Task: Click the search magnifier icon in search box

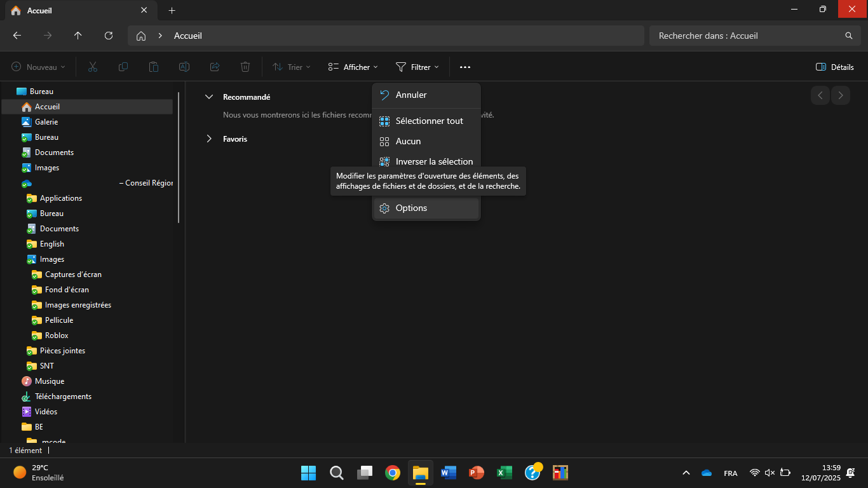Action: point(848,36)
